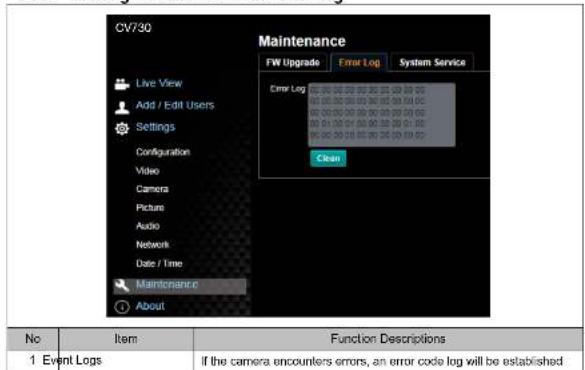Click the Add / Edit Users person icon
The height and width of the screenshot is (370, 585).
(122, 107)
